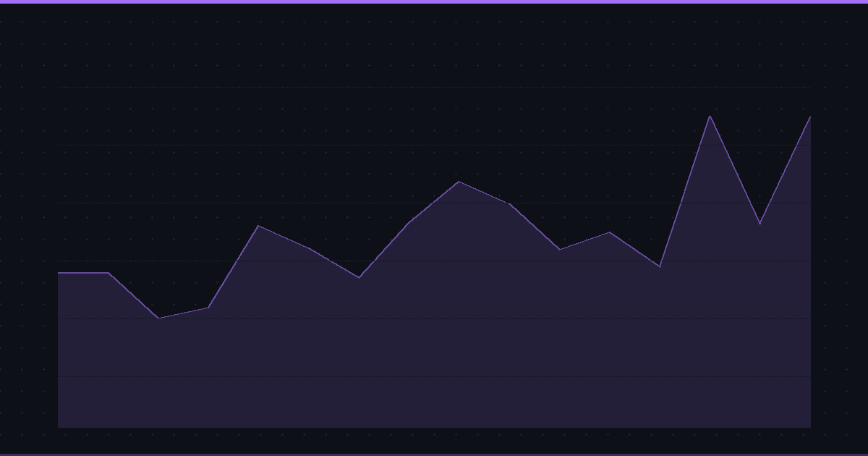Click the central peak in the chart's middle
This screenshot has height=456, width=868.
pyautogui.click(x=459, y=182)
